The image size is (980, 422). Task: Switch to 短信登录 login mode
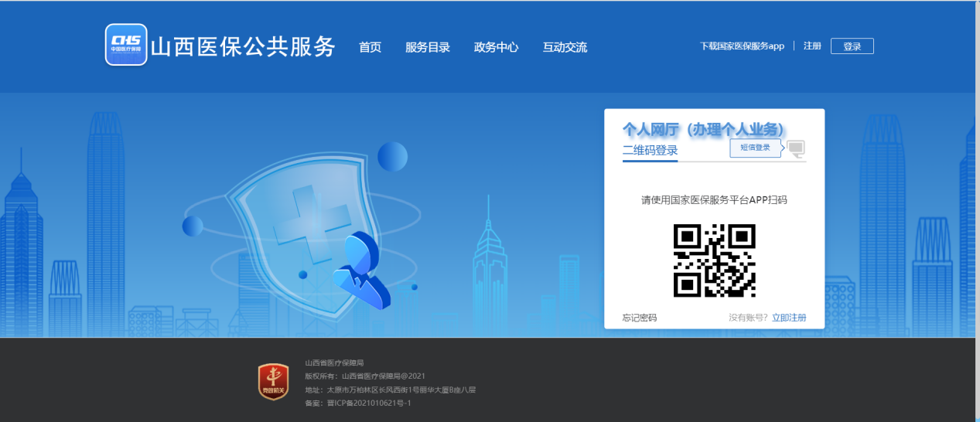click(756, 148)
